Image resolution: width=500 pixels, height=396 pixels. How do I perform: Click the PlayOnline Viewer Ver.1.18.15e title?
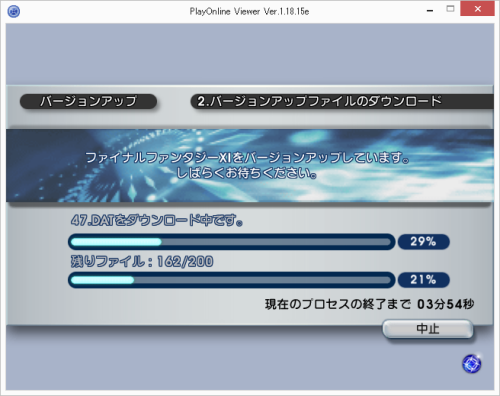(x=249, y=11)
